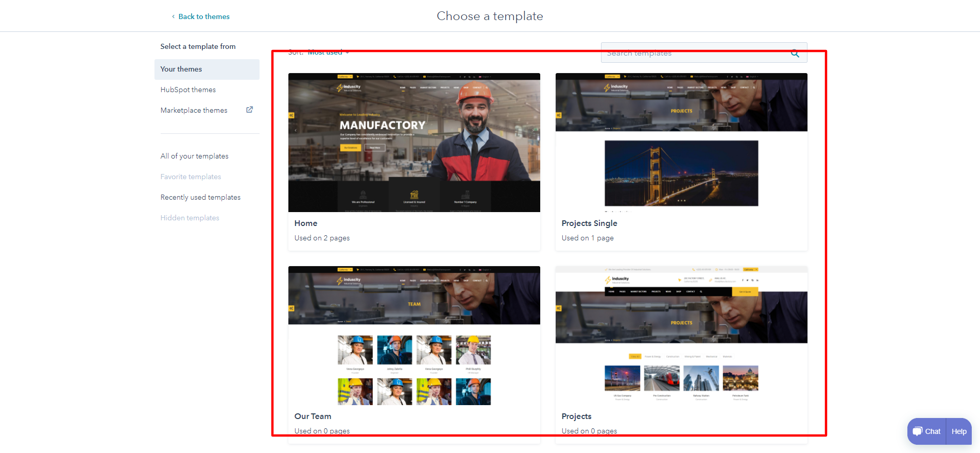Click the Home template title
The height and width of the screenshot is (453, 980).
click(x=306, y=223)
